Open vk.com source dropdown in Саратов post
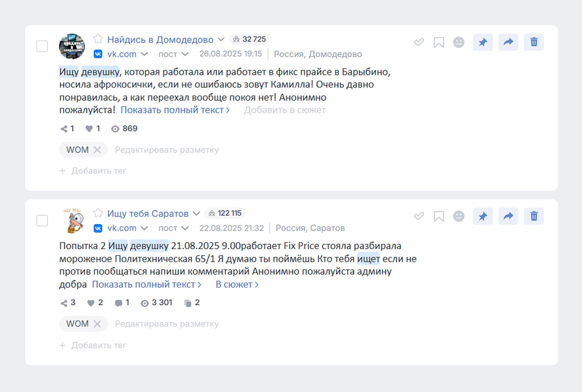Image resolution: width=582 pixels, height=392 pixels. (x=144, y=228)
